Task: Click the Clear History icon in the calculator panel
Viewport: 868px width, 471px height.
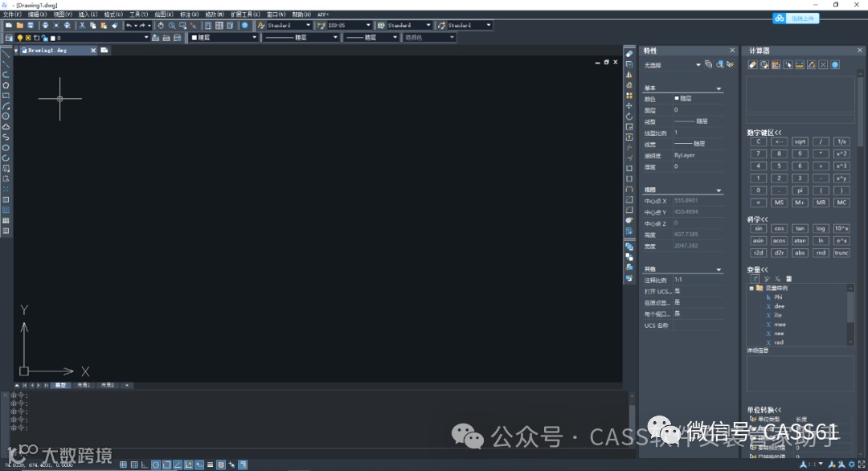Action: point(764,65)
